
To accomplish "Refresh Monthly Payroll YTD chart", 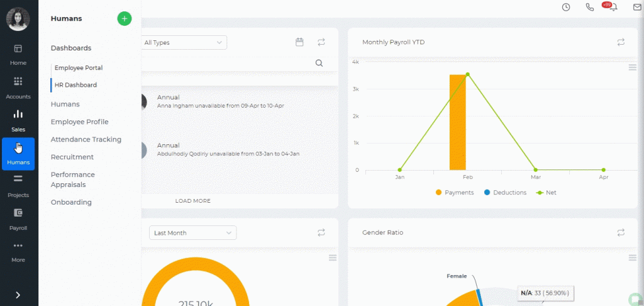I will pyautogui.click(x=621, y=42).
